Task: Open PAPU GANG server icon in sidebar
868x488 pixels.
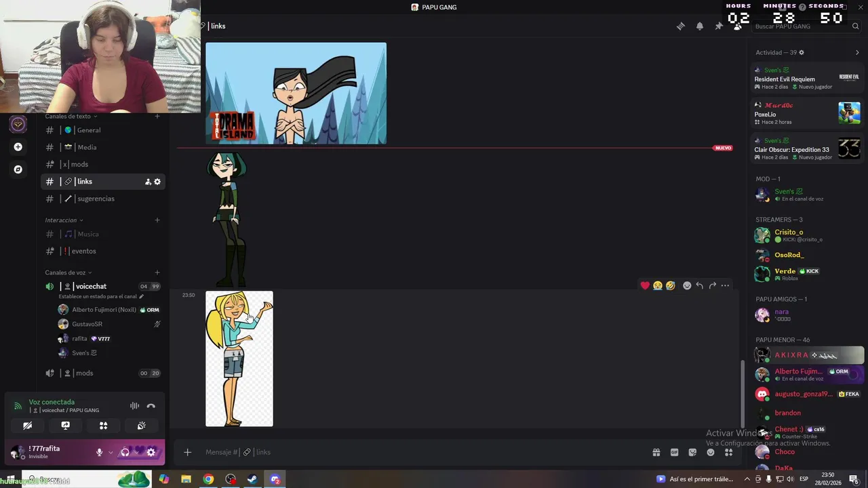Action: coord(18,124)
